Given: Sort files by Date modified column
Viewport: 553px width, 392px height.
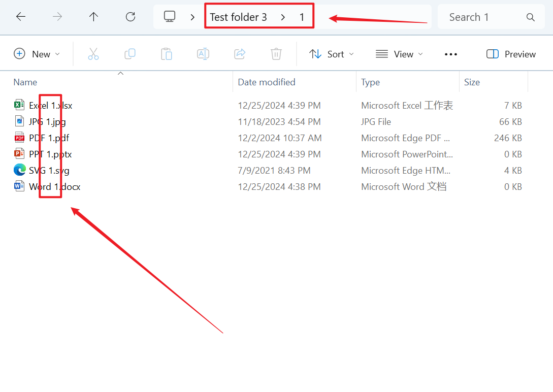Looking at the screenshot, I should [267, 82].
